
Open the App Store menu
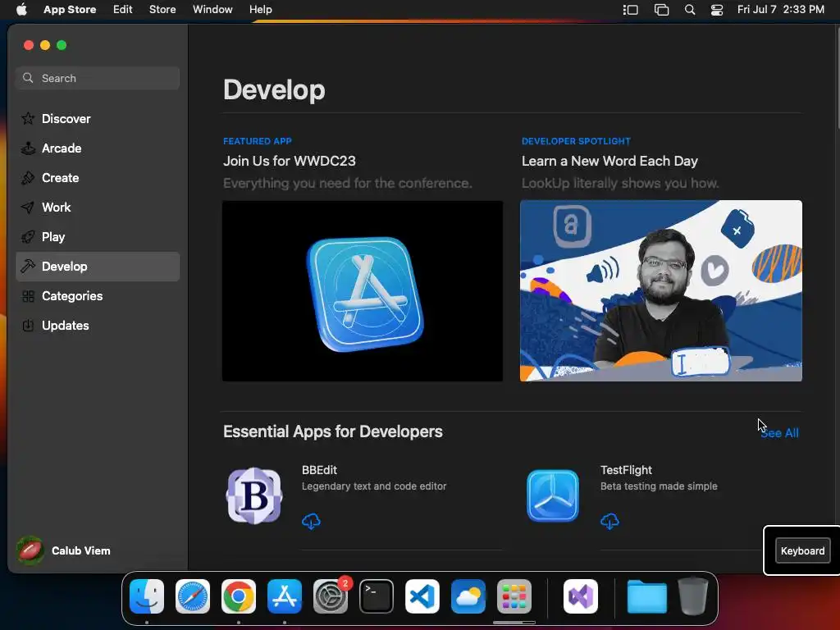click(x=70, y=10)
